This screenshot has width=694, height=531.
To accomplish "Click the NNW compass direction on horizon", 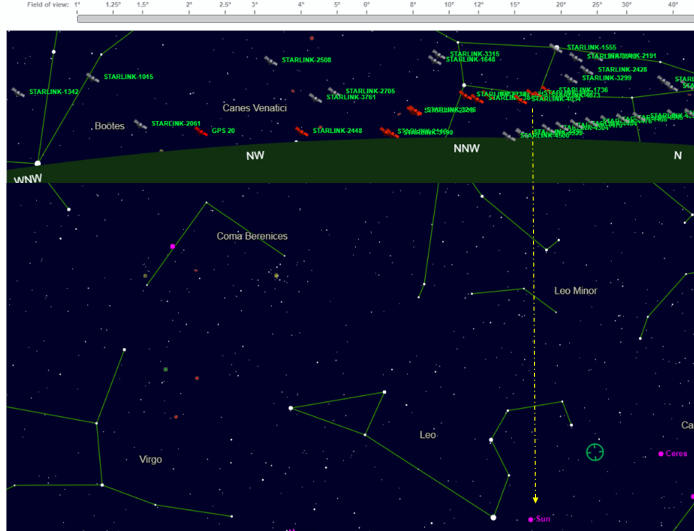I will [466, 149].
